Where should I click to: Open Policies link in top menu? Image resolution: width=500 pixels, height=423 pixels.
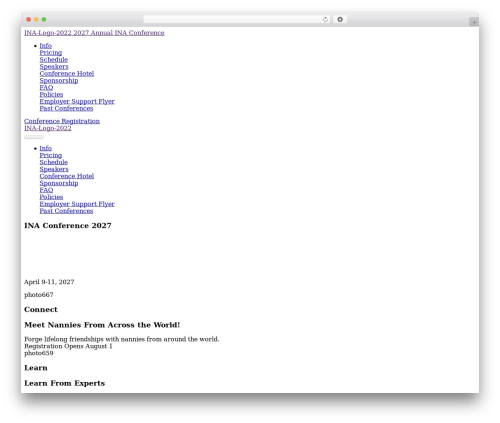51,94
